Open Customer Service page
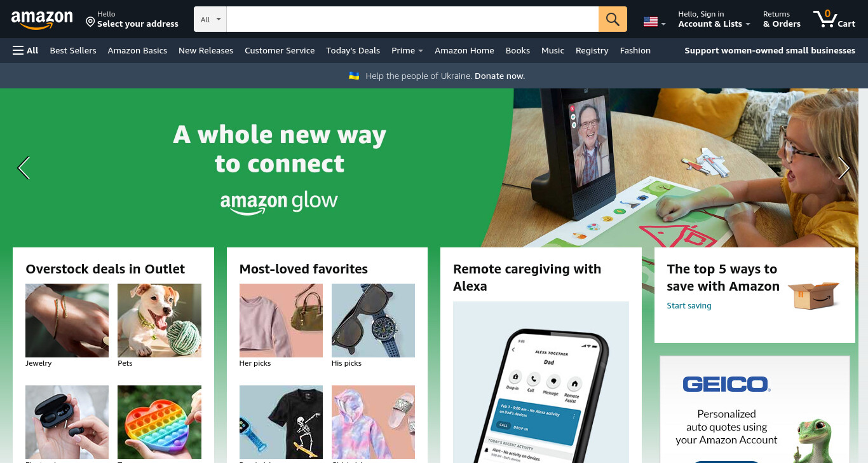Viewport: 868px width, 463px height. point(280,50)
